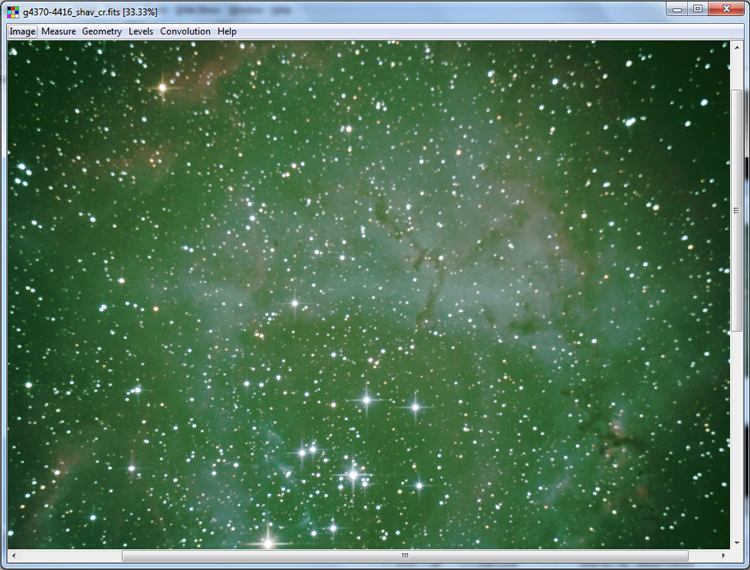Click the horizontal scrollbar left arrow

pyautogui.click(x=14, y=556)
